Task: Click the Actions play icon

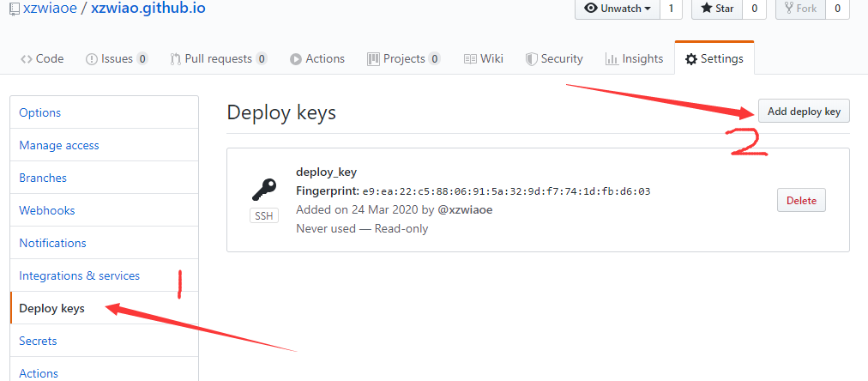Action: point(296,59)
